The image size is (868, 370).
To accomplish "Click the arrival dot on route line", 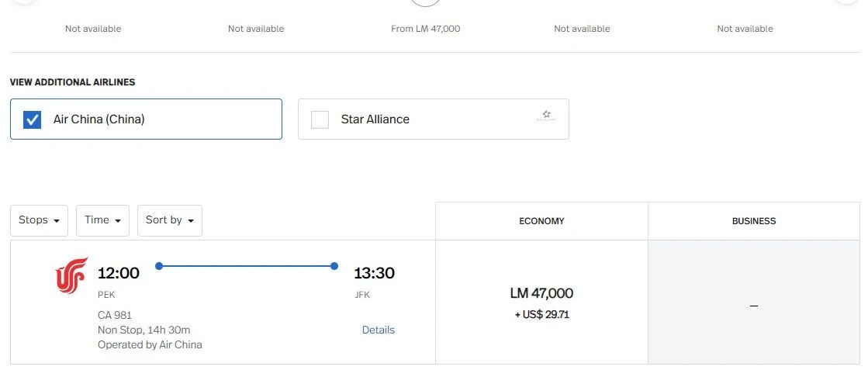I will point(334,266).
